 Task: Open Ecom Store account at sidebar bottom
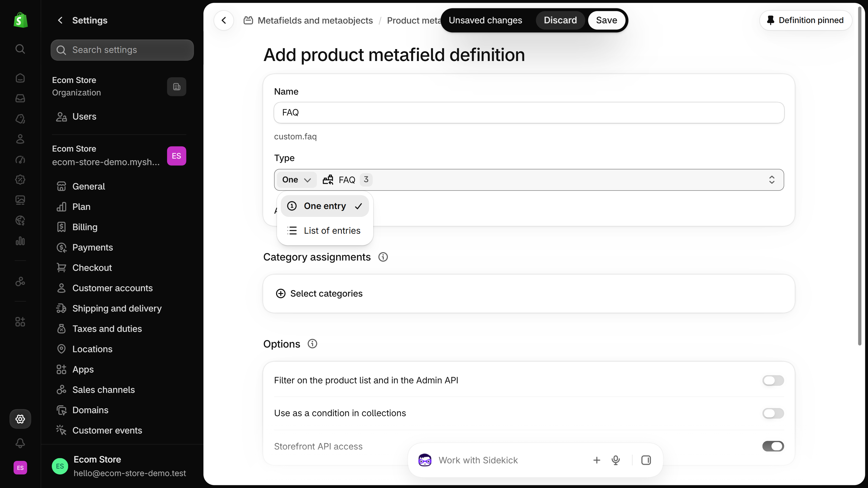pyautogui.click(x=119, y=466)
